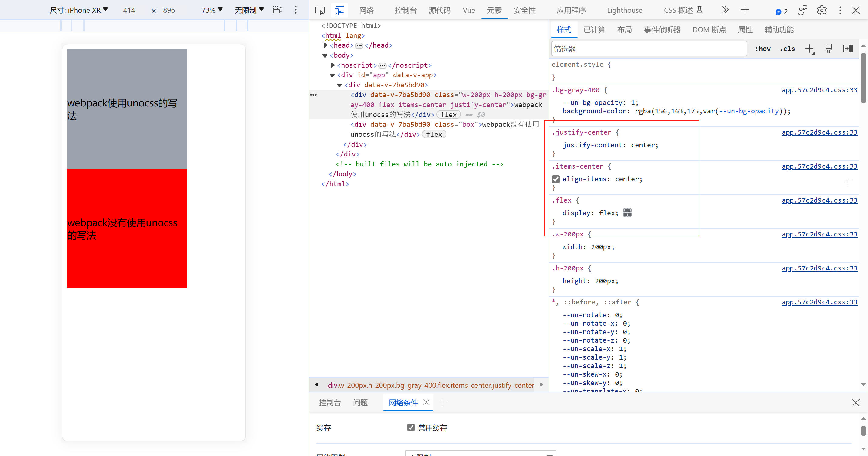The image size is (868, 456).
Task: Open the flexbox editor icon
Action: pos(627,213)
